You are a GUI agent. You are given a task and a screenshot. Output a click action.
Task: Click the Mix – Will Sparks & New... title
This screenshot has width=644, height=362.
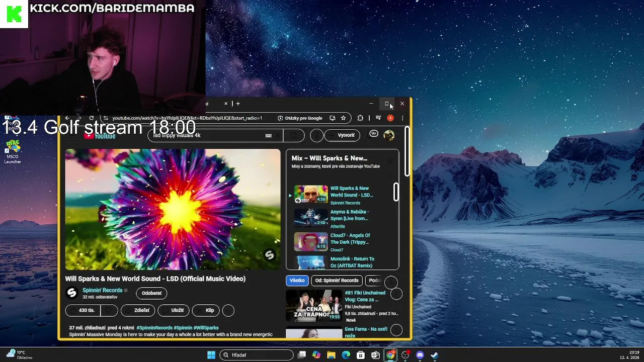[x=330, y=158]
